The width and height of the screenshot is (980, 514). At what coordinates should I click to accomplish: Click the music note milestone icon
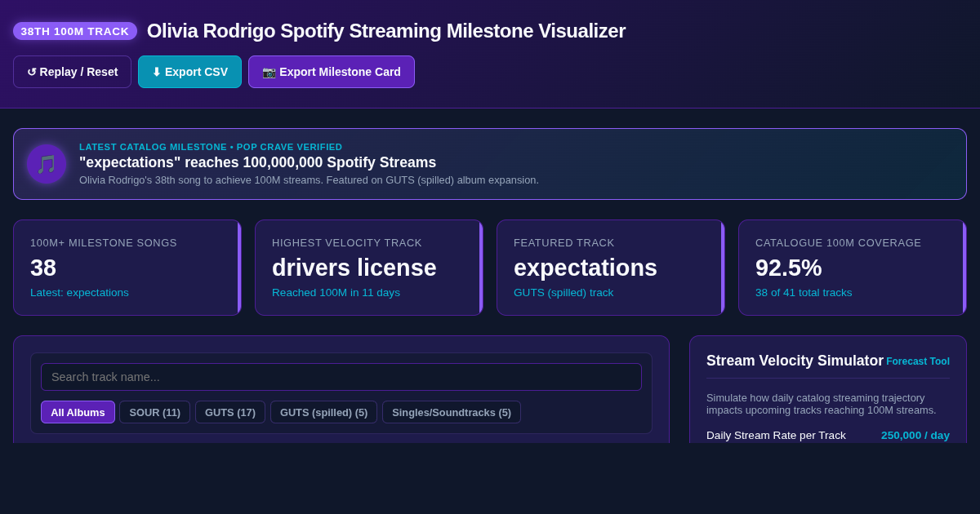47,164
